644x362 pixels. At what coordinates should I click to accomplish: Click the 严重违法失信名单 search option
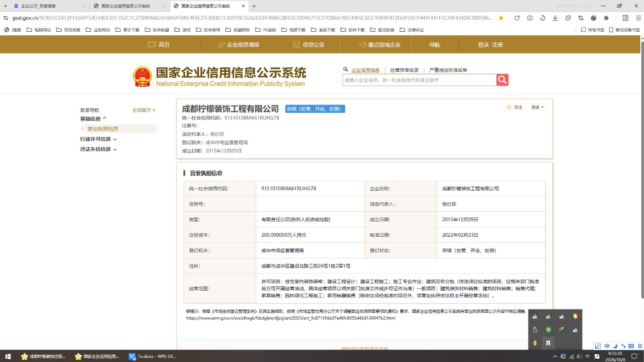448,70
